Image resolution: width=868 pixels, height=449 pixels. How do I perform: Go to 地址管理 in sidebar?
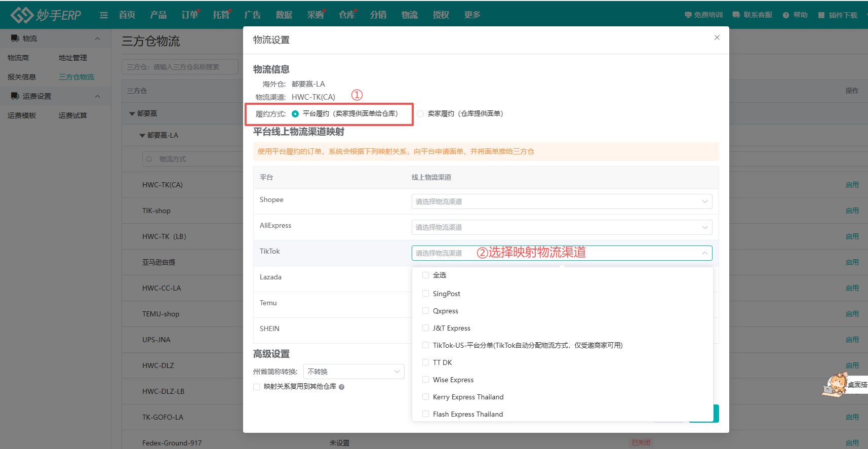73,58
